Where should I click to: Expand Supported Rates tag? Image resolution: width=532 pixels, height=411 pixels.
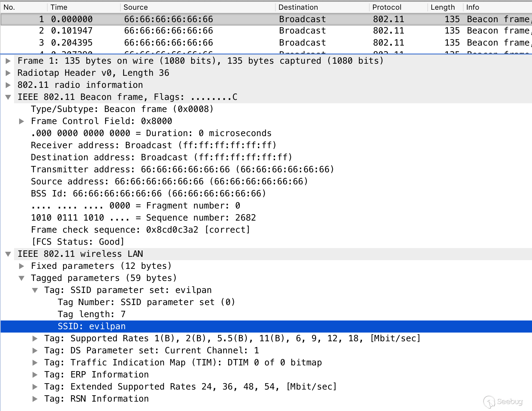point(35,339)
